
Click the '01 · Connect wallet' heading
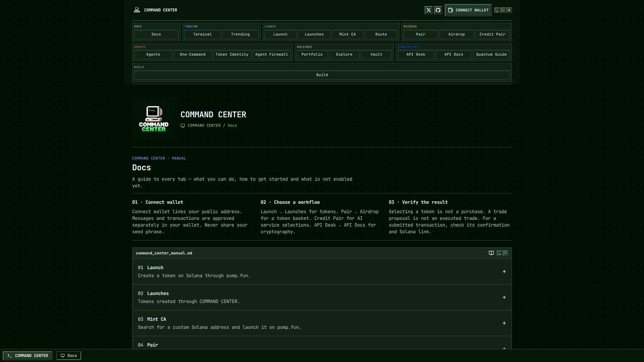pyautogui.click(x=158, y=202)
